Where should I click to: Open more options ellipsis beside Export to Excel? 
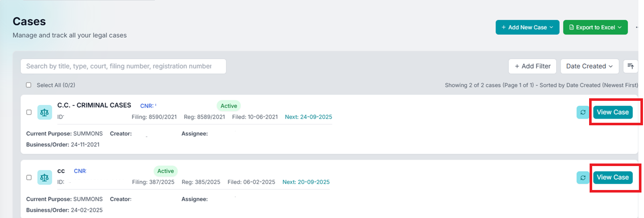(x=638, y=28)
